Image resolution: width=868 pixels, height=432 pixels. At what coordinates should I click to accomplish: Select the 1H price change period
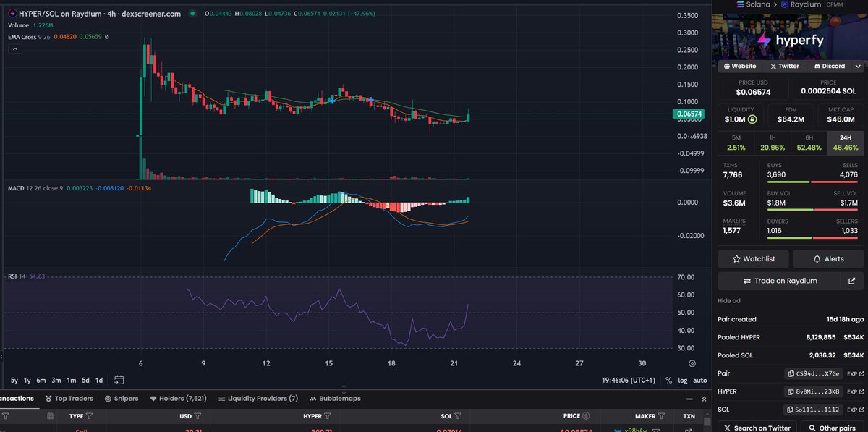click(772, 143)
